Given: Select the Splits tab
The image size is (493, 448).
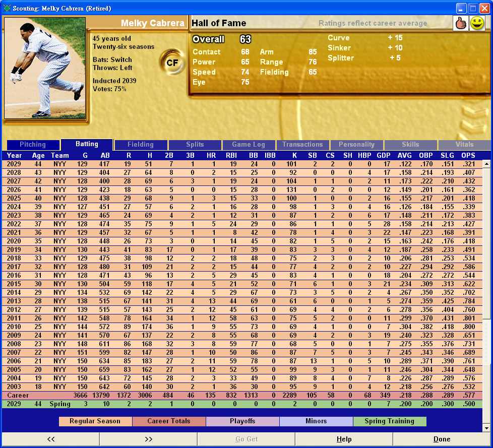Looking at the screenshot, I should (x=195, y=145).
